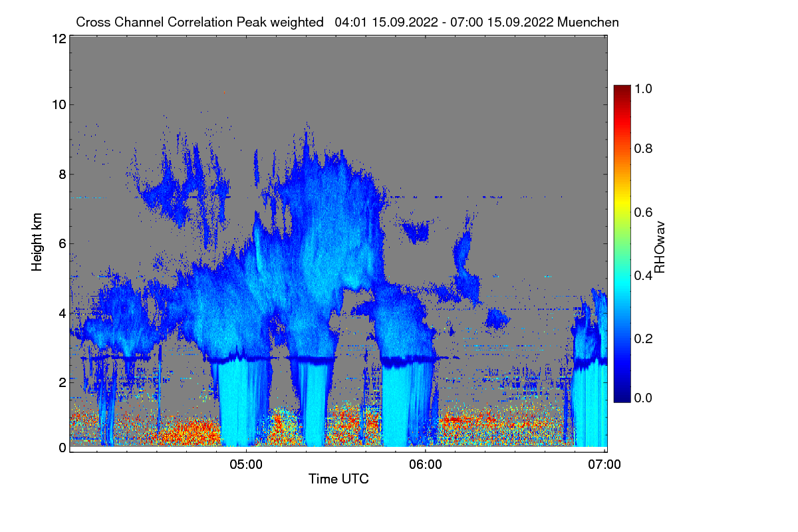Screen dimensions: 798x532
Task: Click the station name 'Muenchen' in title
Action: (589, 22)
